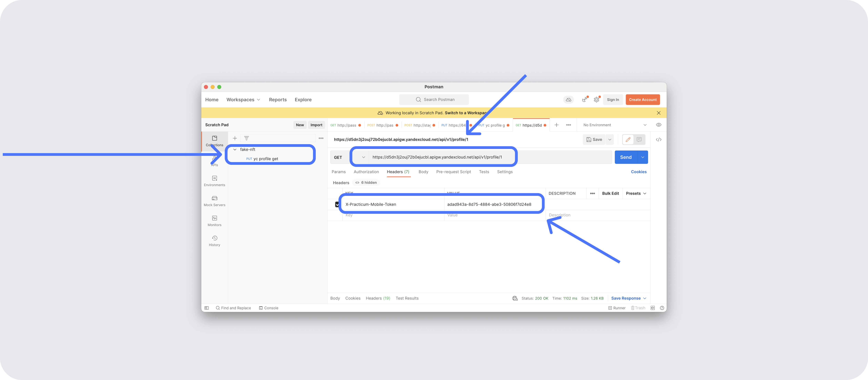Open tab actions three-dot menu
868x380 pixels.
(568, 125)
